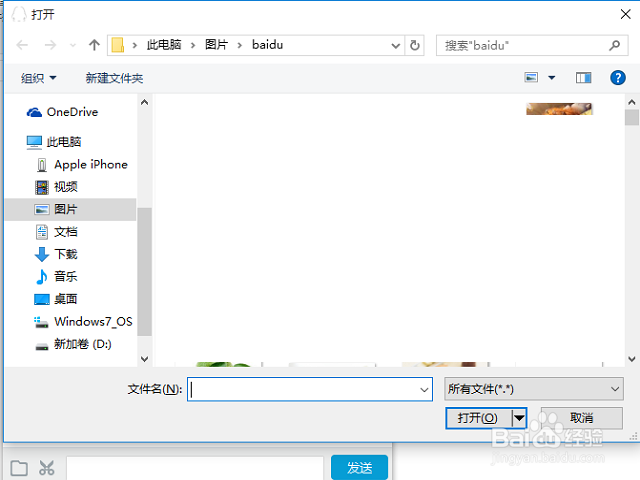Click the file list scroll-up arrow

[632, 102]
